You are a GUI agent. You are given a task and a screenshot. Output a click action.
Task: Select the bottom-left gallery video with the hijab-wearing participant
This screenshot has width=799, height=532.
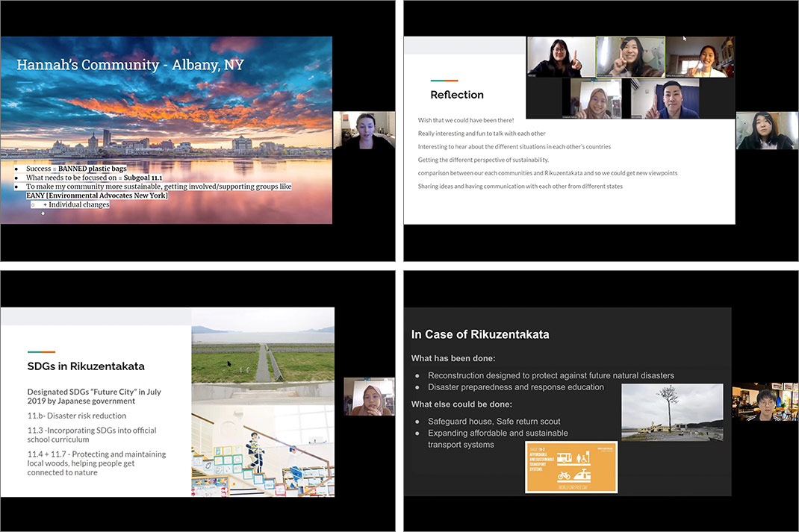point(595,98)
